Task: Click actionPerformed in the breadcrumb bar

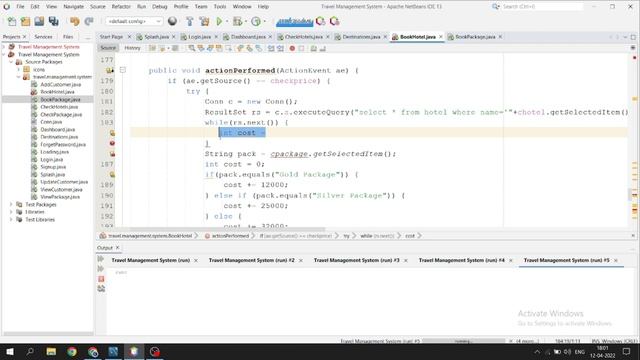Action: click(x=230, y=236)
